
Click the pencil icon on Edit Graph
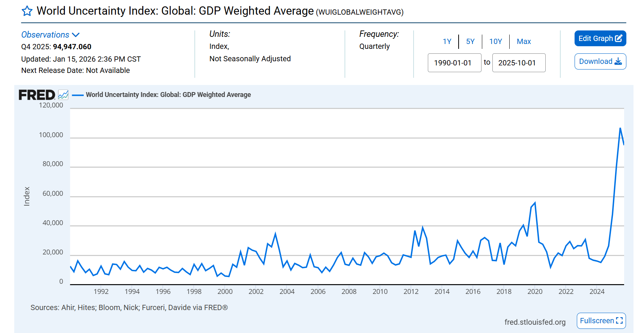tap(618, 38)
